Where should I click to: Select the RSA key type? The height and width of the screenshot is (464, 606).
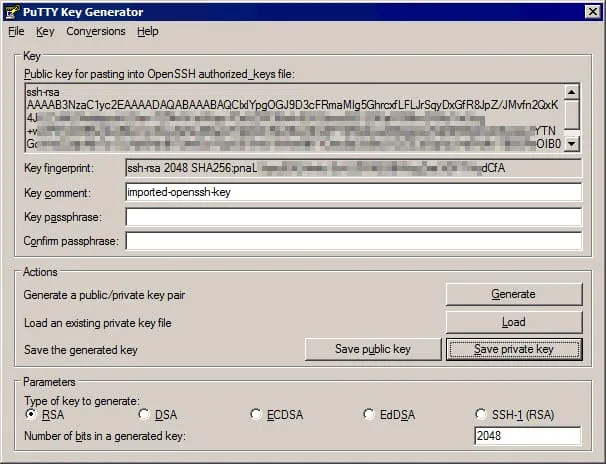[32, 414]
